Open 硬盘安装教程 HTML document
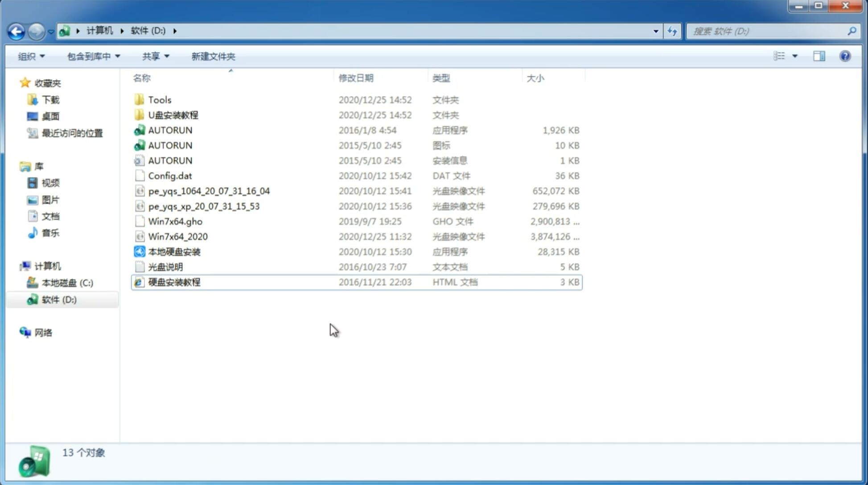Image resolution: width=868 pixels, height=485 pixels. click(x=174, y=282)
